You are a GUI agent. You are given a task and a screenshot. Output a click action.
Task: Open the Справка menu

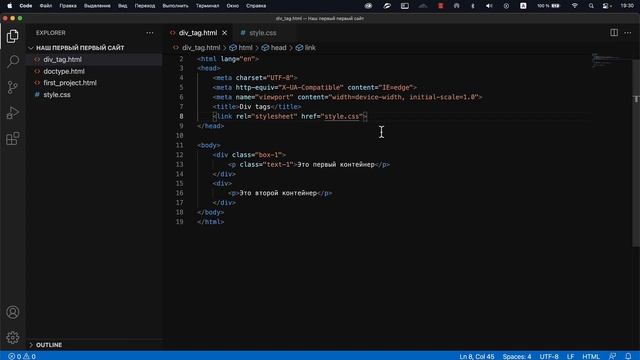point(256,6)
